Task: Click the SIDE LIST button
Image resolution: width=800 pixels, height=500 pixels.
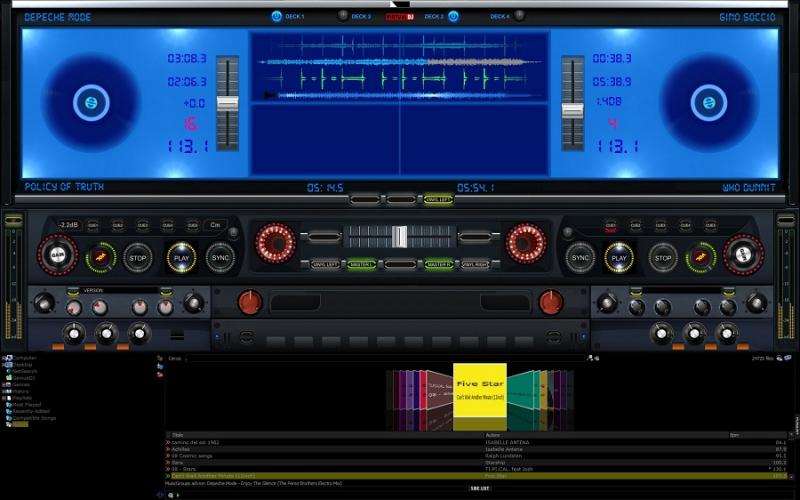Action: click(x=479, y=488)
